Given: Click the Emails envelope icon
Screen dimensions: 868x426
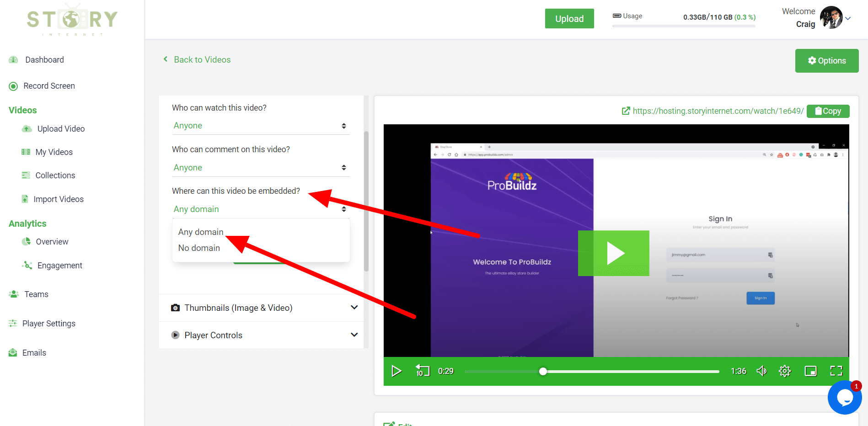Looking at the screenshot, I should point(13,353).
